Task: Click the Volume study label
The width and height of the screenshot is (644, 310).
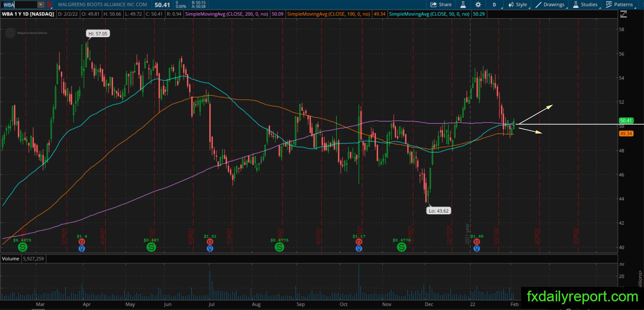Action: pyautogui.click(x=10, y=259)
